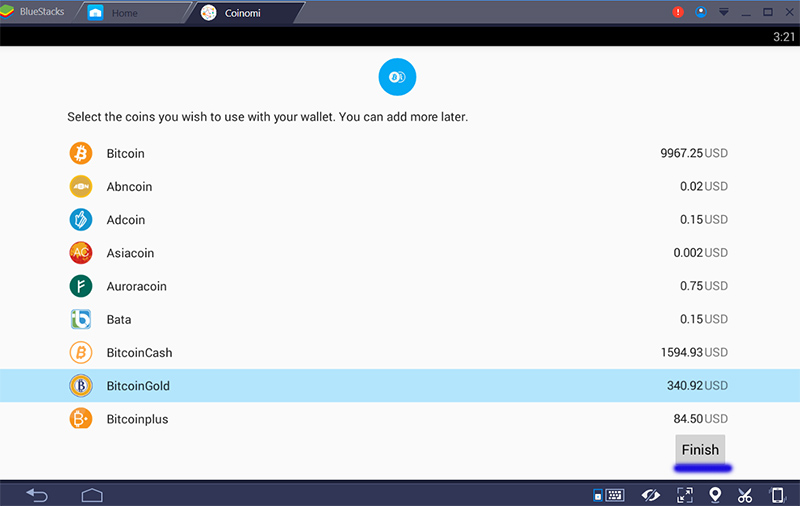
Task: Click the Bitcoinplus coin icon
Action: coord(81,419)
